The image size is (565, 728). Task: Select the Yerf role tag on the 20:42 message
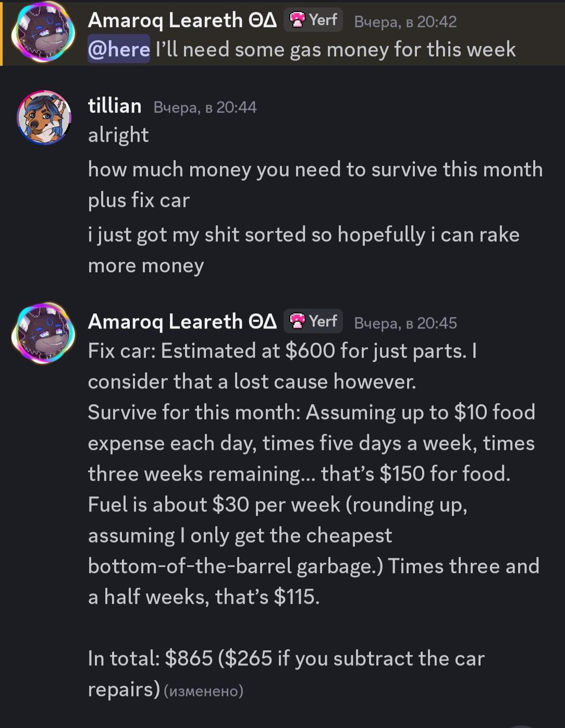pyautogui.click(x=313, y=20)
